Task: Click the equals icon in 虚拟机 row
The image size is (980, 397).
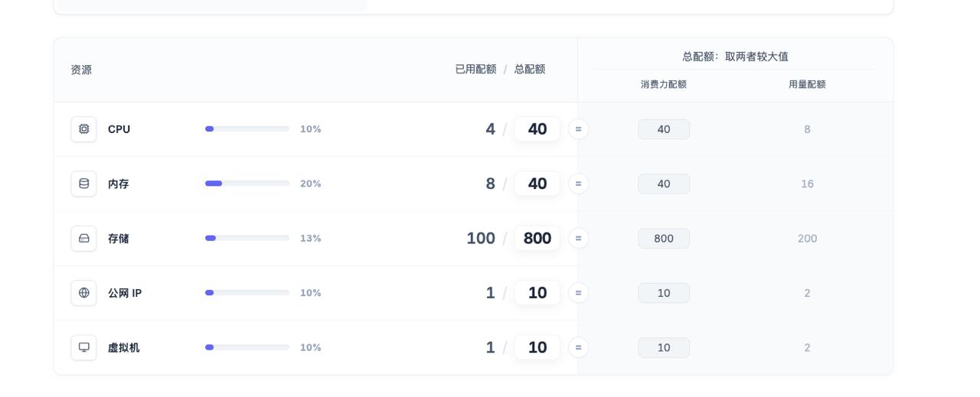Action: [x=578, y=347]
